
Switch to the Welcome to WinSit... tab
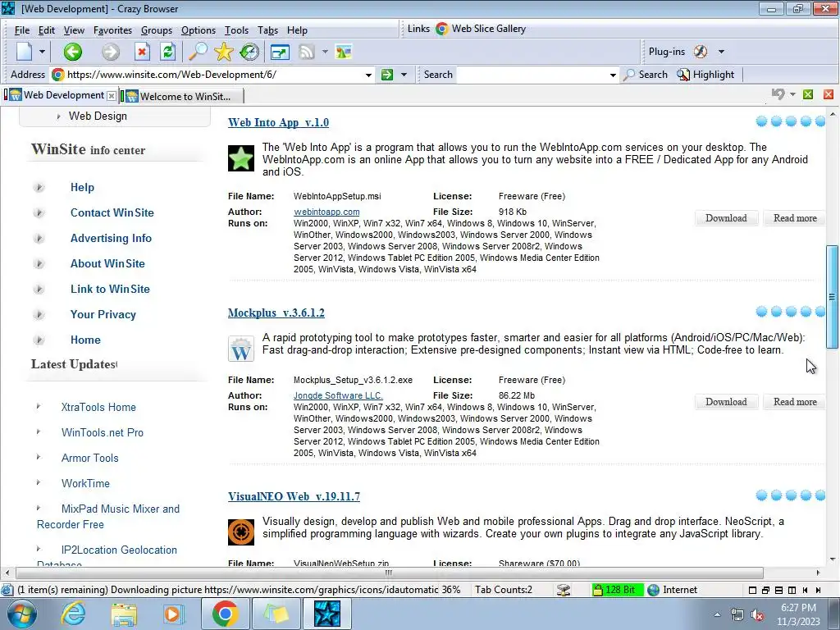coord(182,96)
